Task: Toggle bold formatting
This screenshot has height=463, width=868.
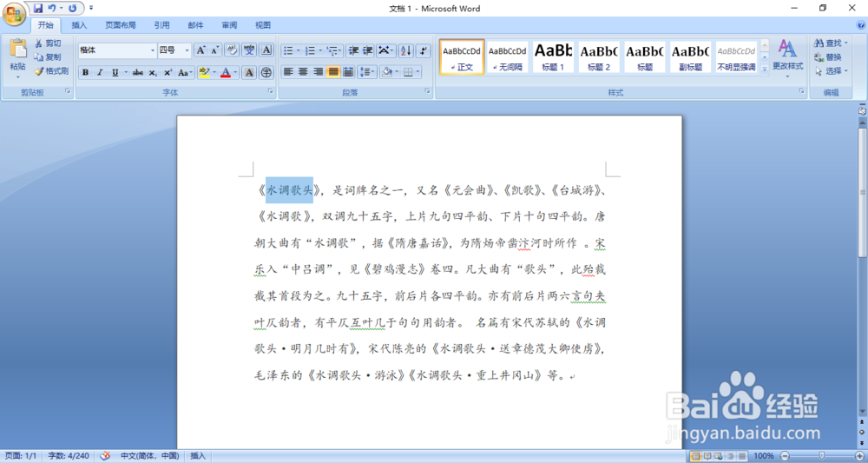Action: tap(85, 73)
